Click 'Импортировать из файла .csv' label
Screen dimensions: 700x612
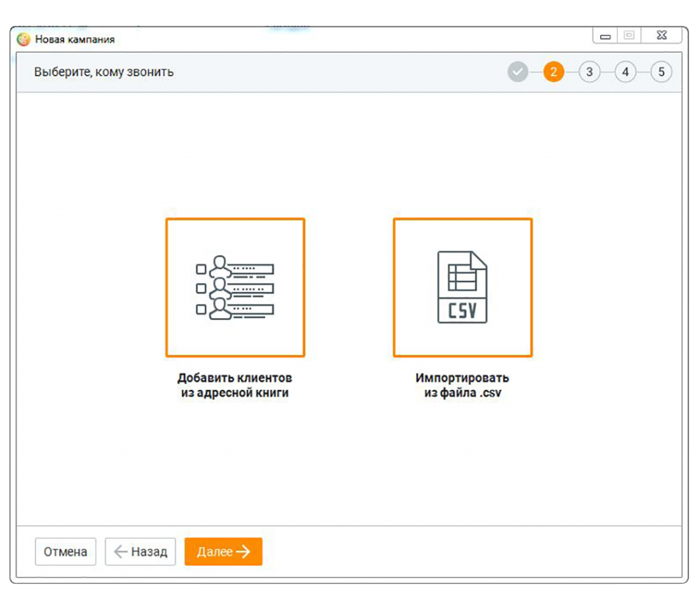coord(462,386)
